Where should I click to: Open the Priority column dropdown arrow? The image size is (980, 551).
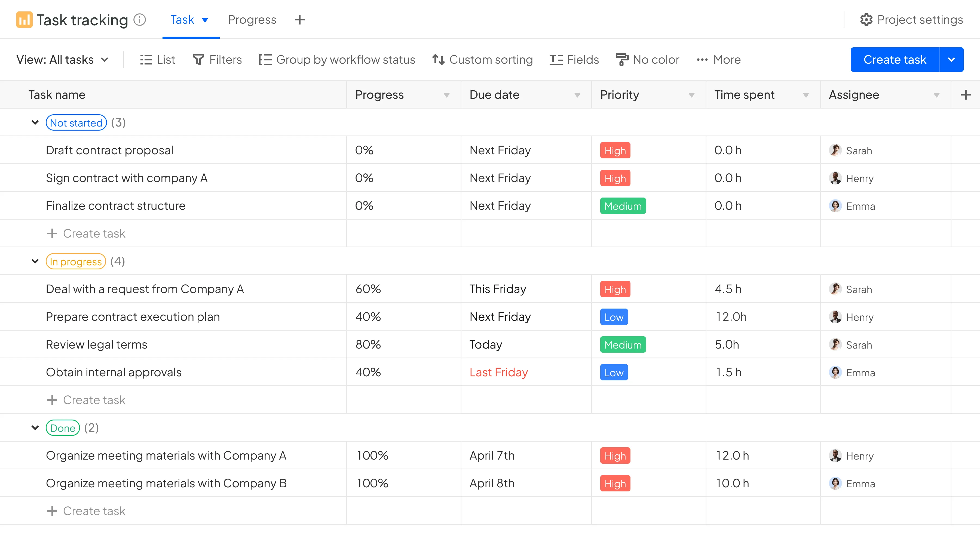692,95
